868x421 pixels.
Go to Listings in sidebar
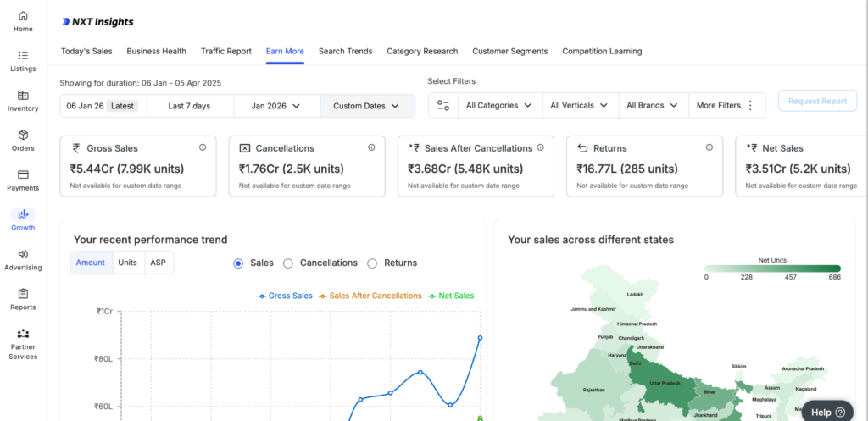tap(23, 55)
